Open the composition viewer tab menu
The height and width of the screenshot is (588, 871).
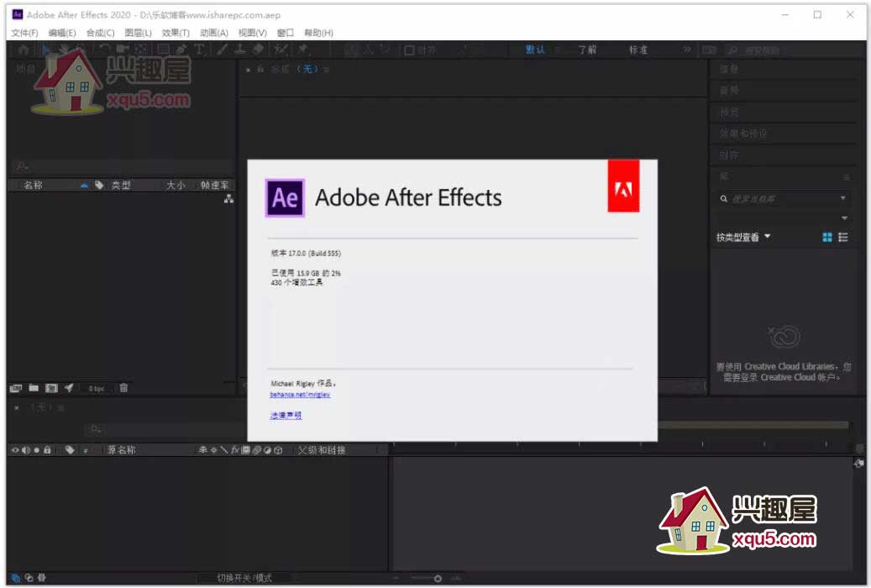(327, 70)
